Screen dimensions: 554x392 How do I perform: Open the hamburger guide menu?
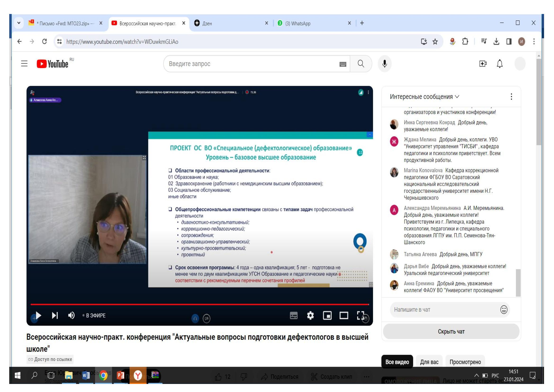[24, 64]
